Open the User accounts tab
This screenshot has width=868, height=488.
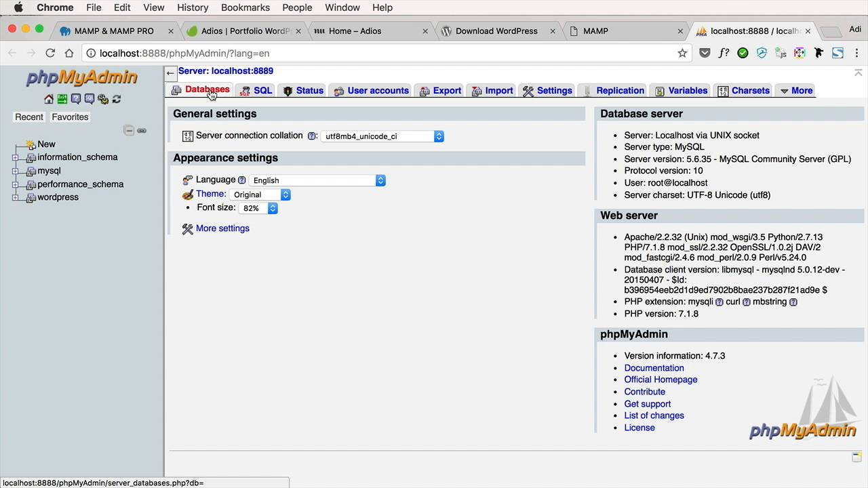[x=372, y=91]
